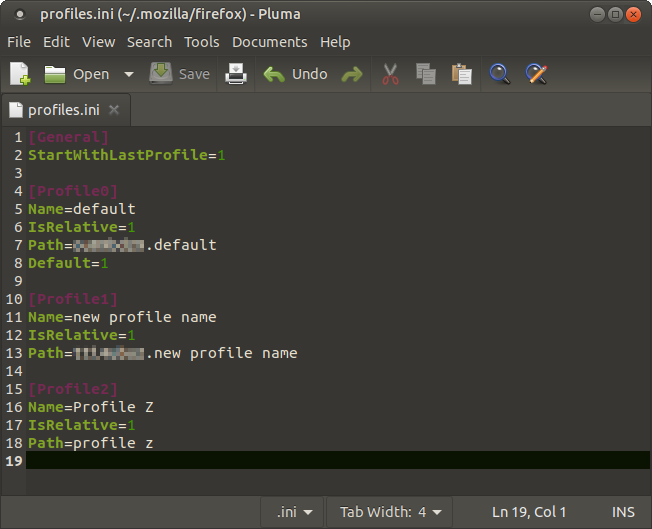
Task: Click the Paste clipboard icon
Action: pyautogui.click(x=462, y=74)
